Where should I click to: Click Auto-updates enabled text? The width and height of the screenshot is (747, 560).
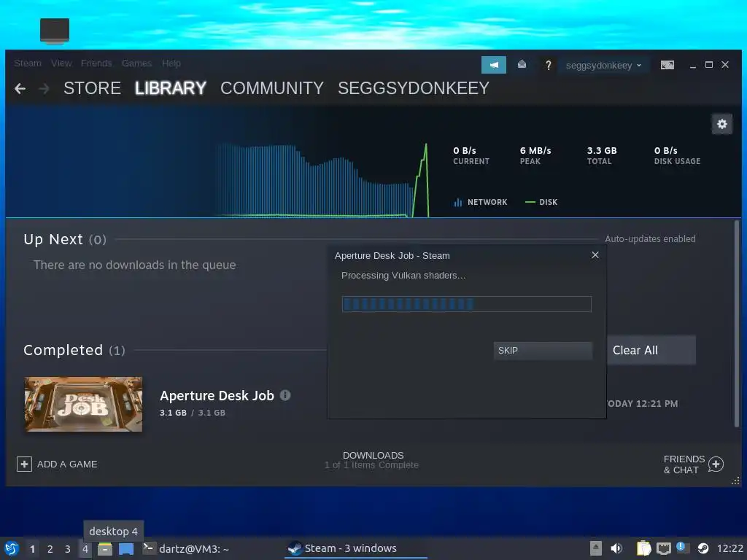(x=650, y=239)
